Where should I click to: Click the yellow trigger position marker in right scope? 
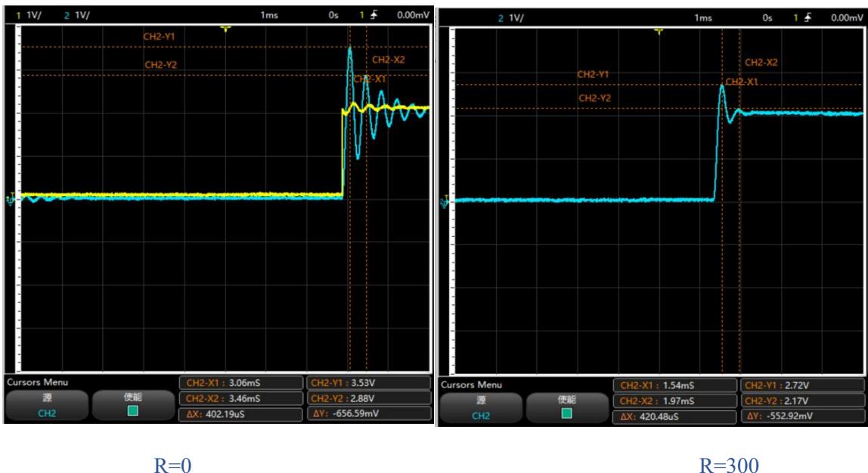(659, 31)
